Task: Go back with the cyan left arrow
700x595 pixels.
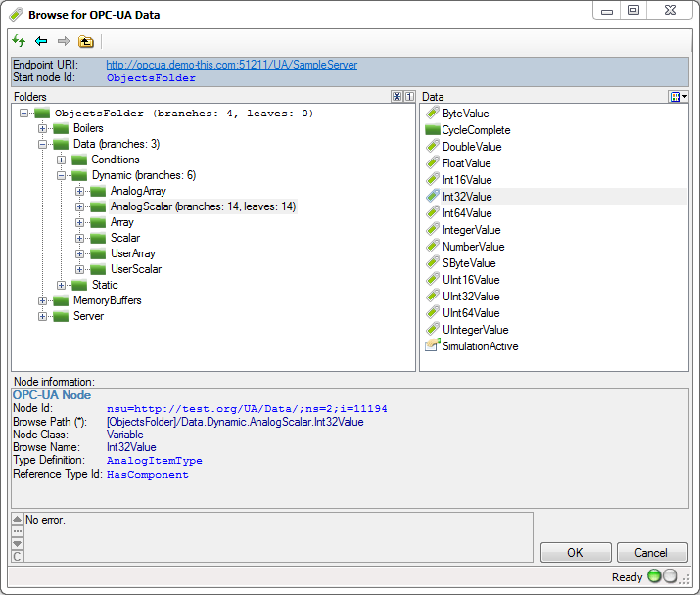Action: (x=41, y=41)
